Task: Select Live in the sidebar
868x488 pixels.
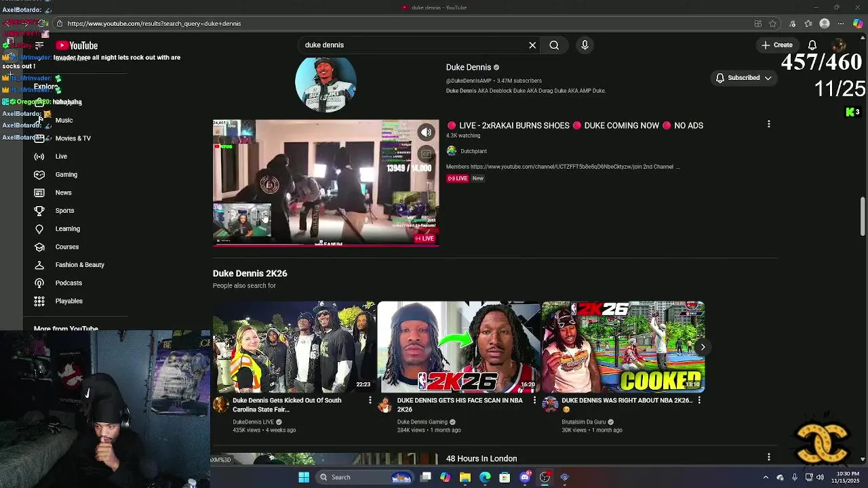Action: (x=61, y=157)
